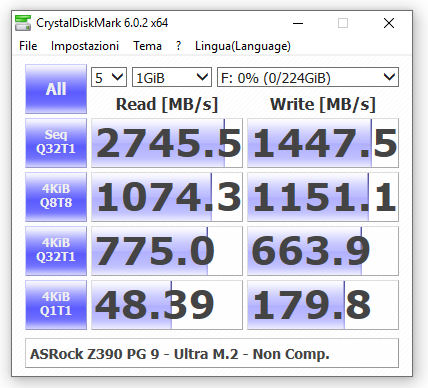This screenshot has width=428, height=388.
Task: Minimize the CrystalDiskMark window
Action: (x=298, y=23)
